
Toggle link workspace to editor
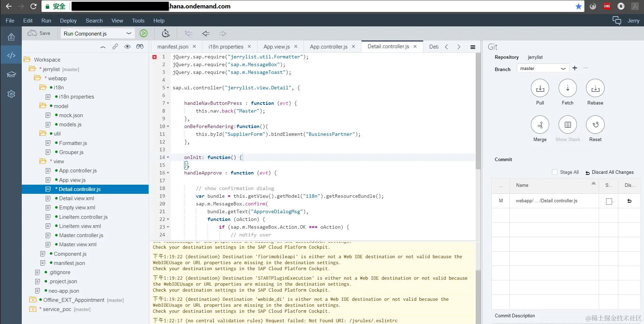pyautogui.click(x=115, y=46)
